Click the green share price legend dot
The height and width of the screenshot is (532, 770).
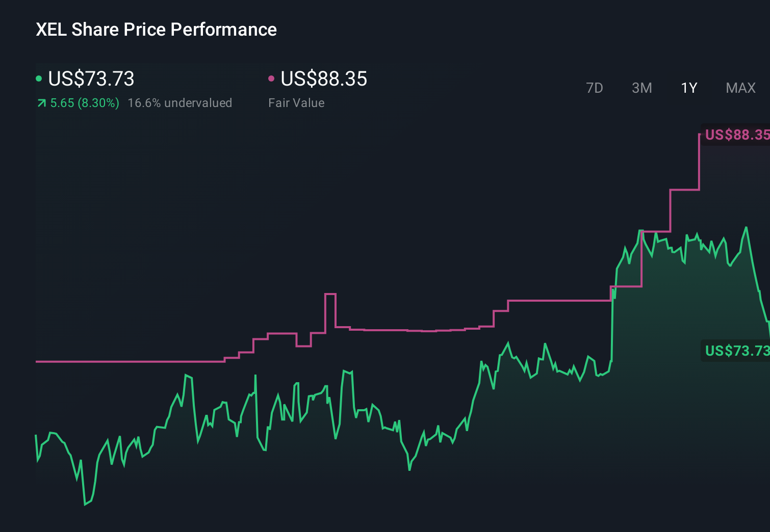pyautogui.click(x=39, y=78)
